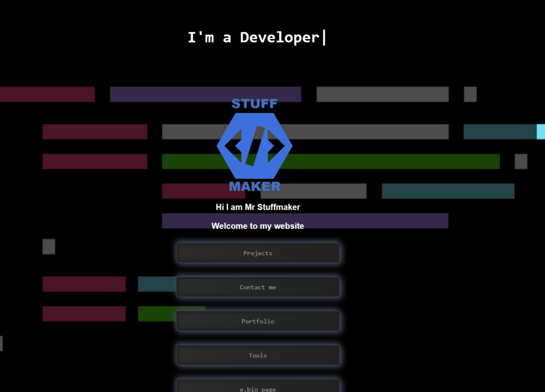The height and width of the screenshot is (392, 545).
Task: Open the Projects button
Action: pos(258,253)
